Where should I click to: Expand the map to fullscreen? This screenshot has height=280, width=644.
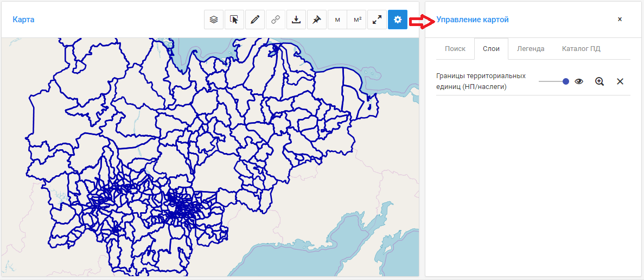click(x=377, y=20)
